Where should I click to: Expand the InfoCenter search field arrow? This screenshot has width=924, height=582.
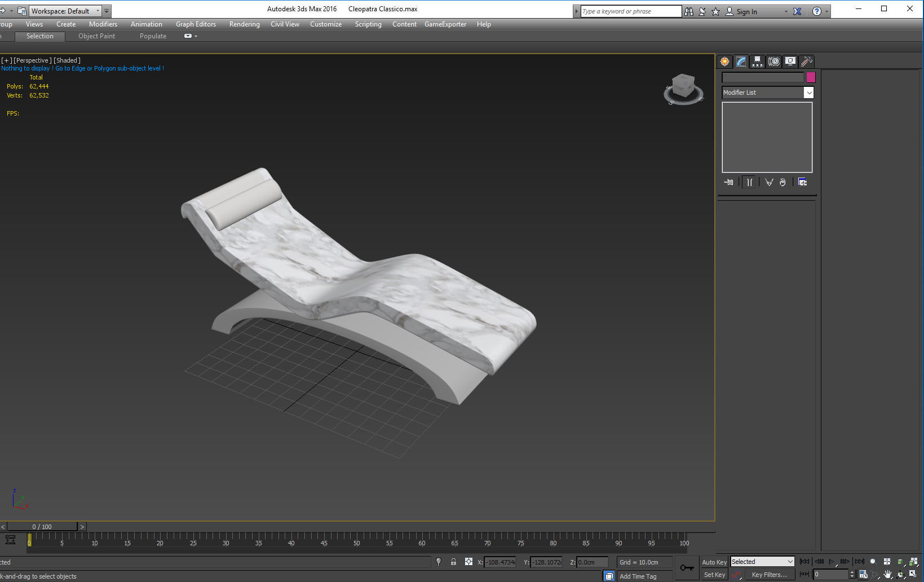tap(576, 11)
